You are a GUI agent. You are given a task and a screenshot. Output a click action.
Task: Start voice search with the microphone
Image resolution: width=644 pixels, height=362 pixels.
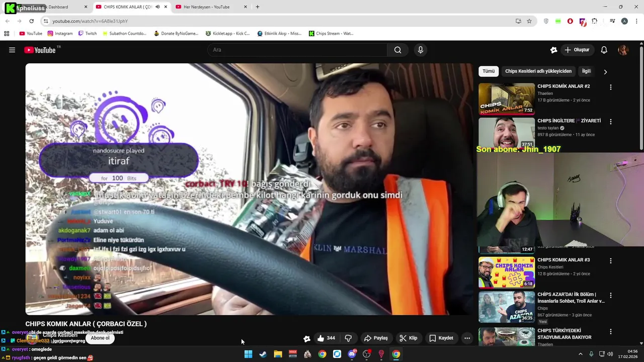(x=421, y=50)
